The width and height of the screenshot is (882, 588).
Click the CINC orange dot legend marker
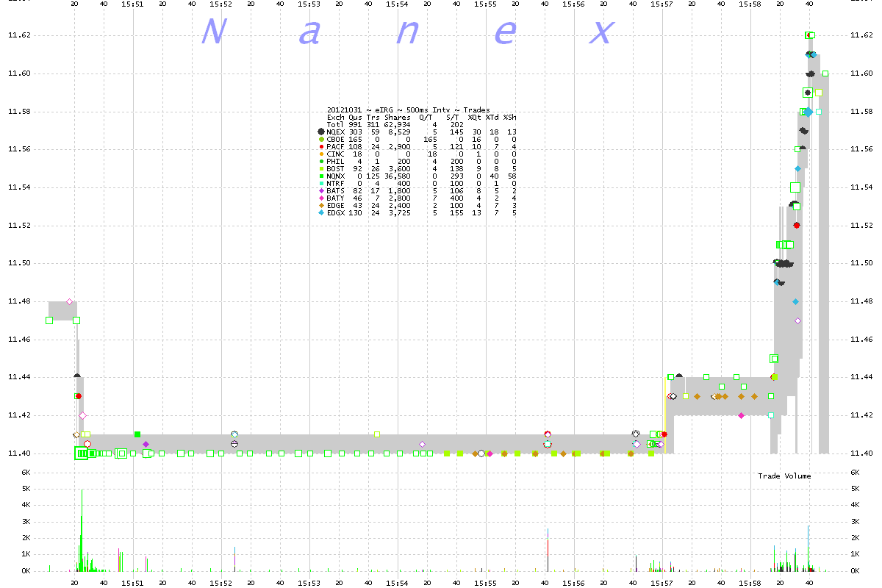pyautogui.click(x=321, y=154)
